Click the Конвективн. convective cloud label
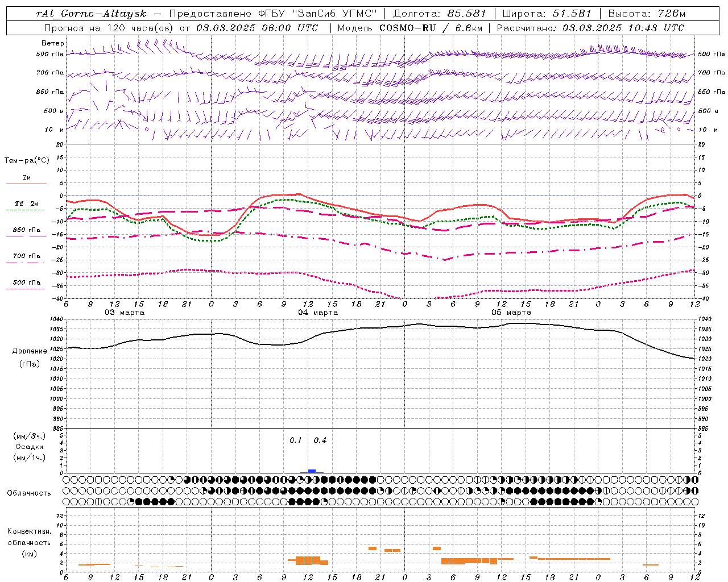Viewport: 728px width, 582px height. (29, 531)
